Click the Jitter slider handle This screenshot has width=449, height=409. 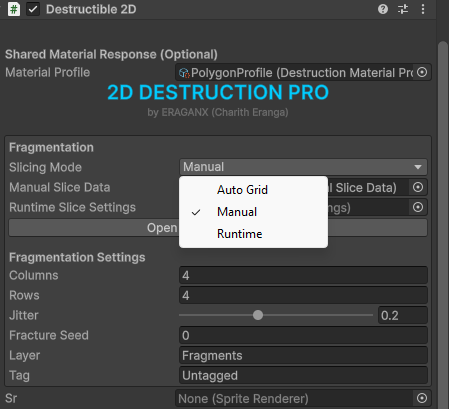pos(258,315)
